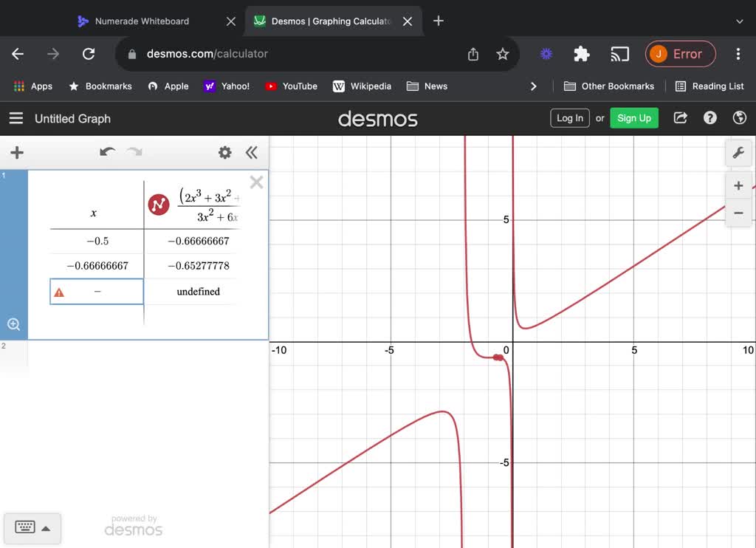Add a new expression with the plus icon
756x548 pixels.
16,153
